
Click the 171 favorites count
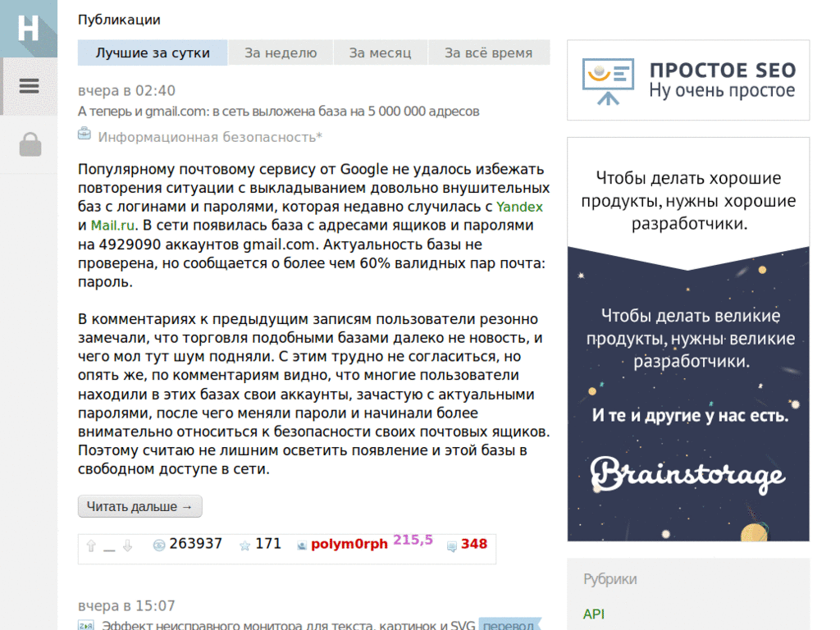tap(268, 544)
